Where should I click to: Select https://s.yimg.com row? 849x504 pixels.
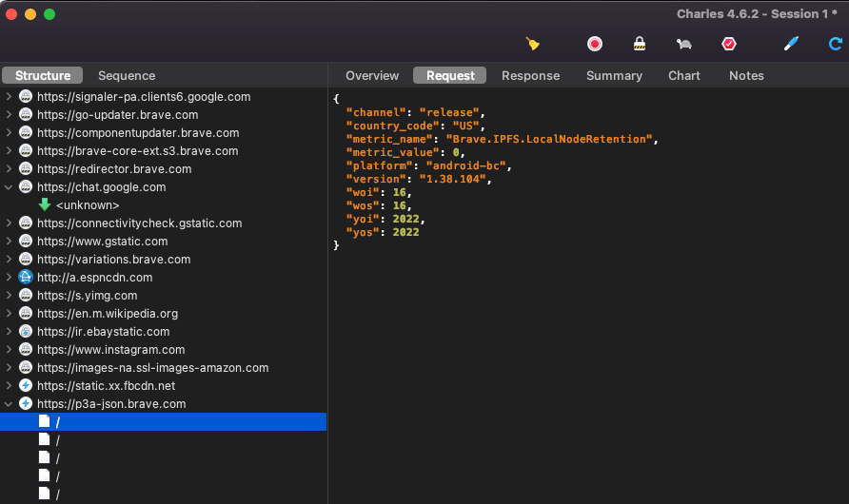[163, 295]
